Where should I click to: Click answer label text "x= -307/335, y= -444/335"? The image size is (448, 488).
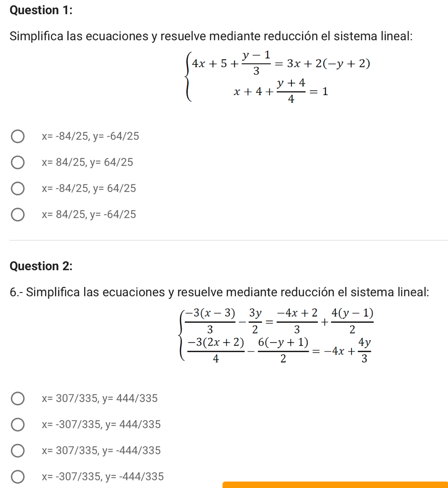[103, 477]
